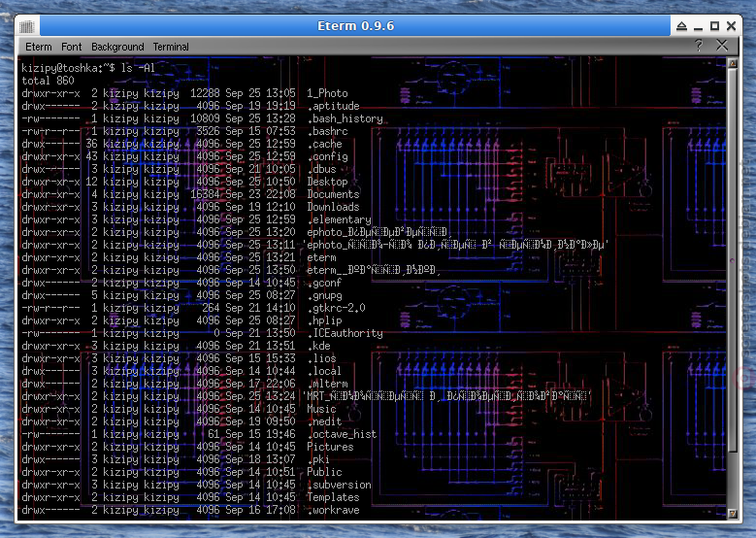Screen dimensions: 756x538
Task: Click the 12288 size value for 1_Photo
Action: (x=205, y=93)
